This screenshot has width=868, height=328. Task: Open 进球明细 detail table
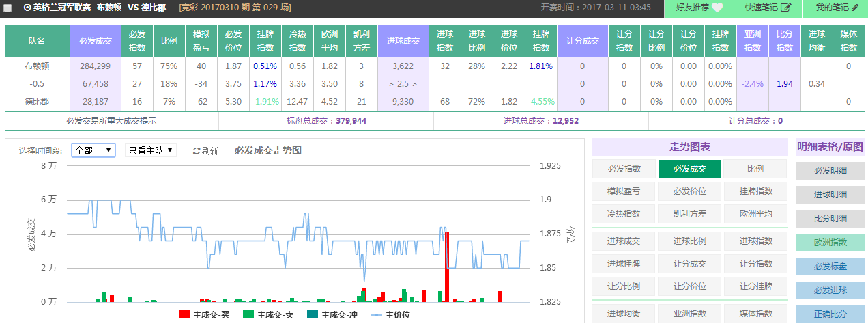[x=830, y=195]
